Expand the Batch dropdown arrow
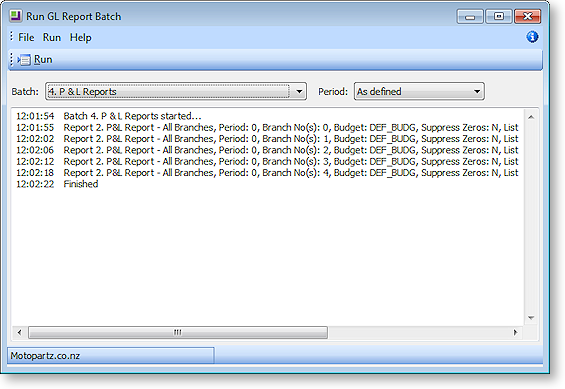The width and height of the screenshot is (565, 389). tap(299, 91)
